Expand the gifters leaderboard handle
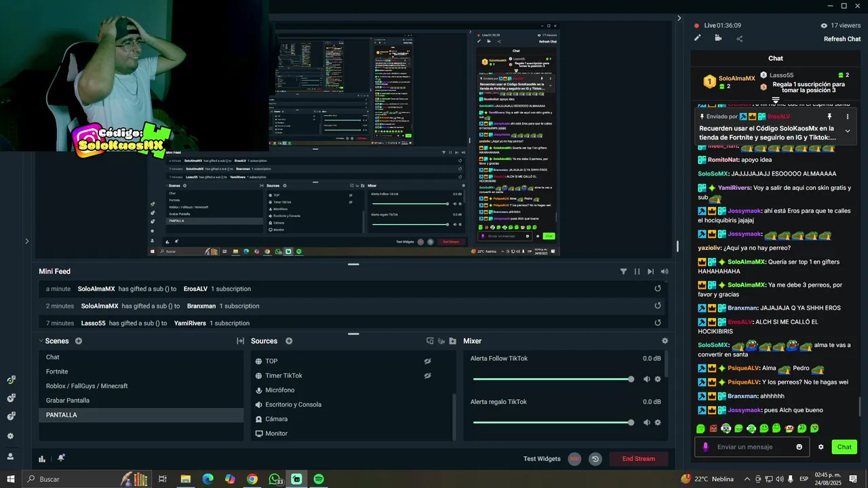This screenshot has width=868, height=488. 776,100
